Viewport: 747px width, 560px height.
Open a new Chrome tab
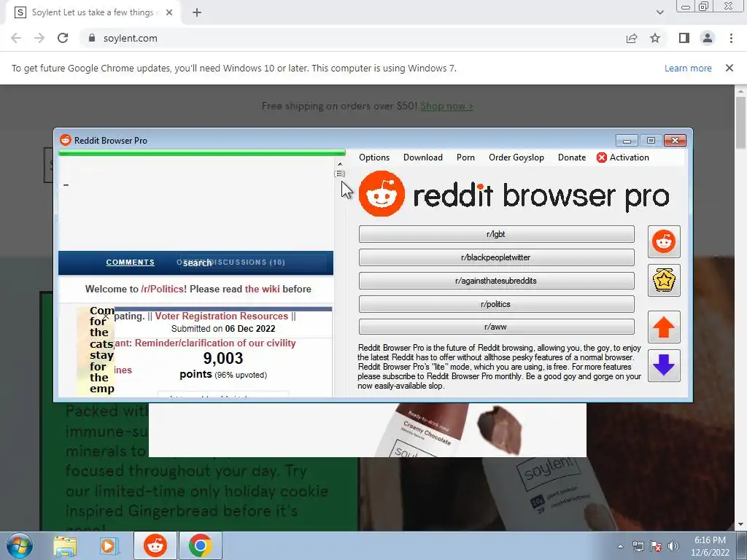pyautogui.click(x=197, y=13)
